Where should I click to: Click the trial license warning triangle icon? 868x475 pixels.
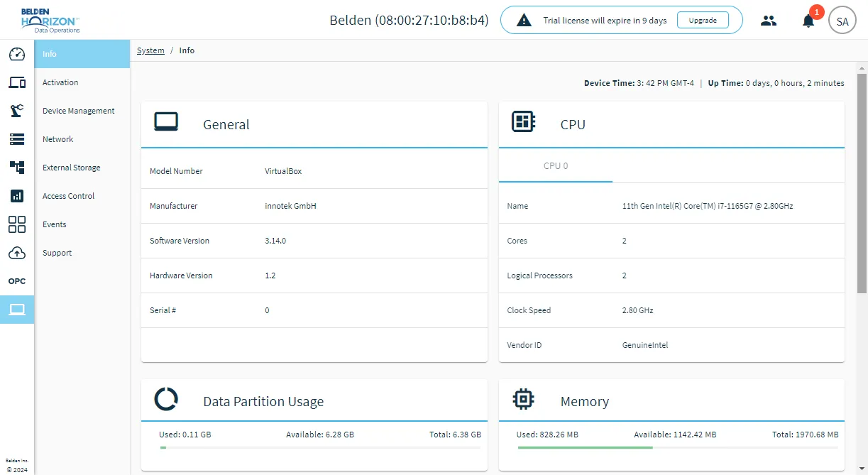point(524,21)
